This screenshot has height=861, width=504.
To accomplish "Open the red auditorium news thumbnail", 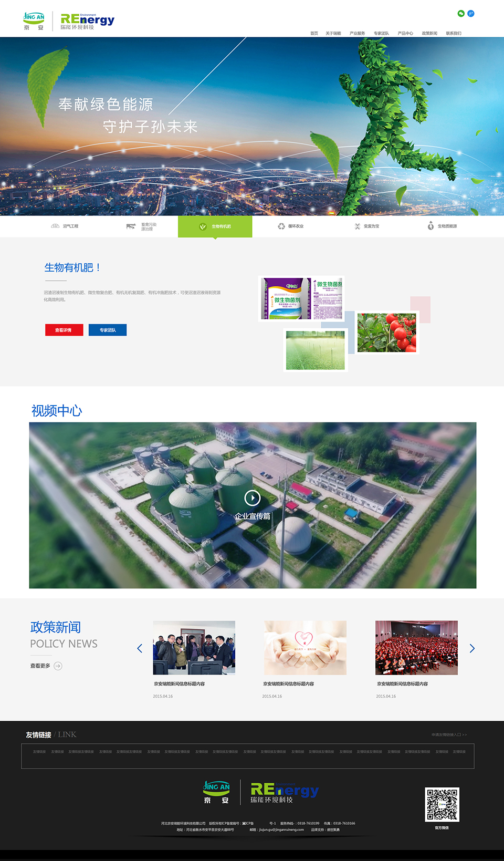I will [x=416, y=648].
